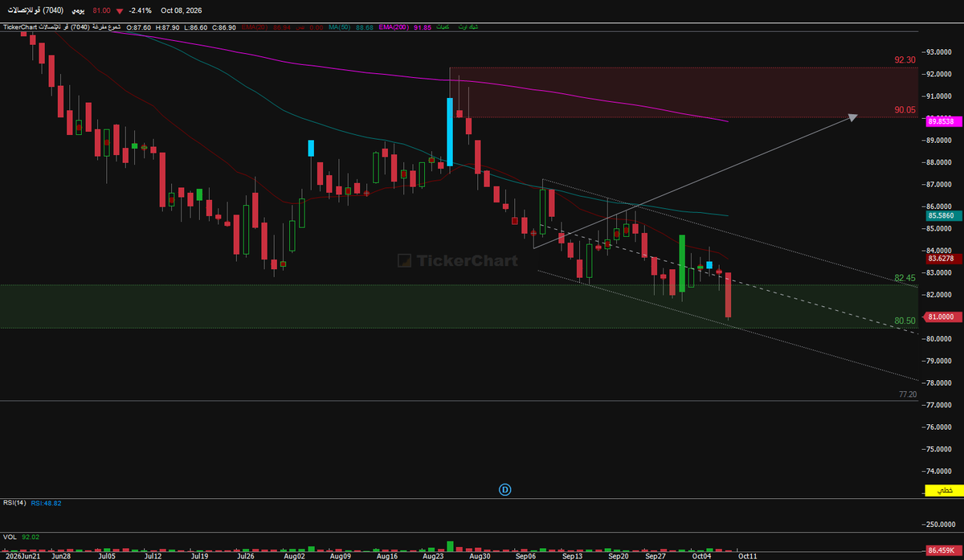This screenshot has width=964, height=560.
Task: Click the Oct04 date on time axis
Action: click(701, 555)
